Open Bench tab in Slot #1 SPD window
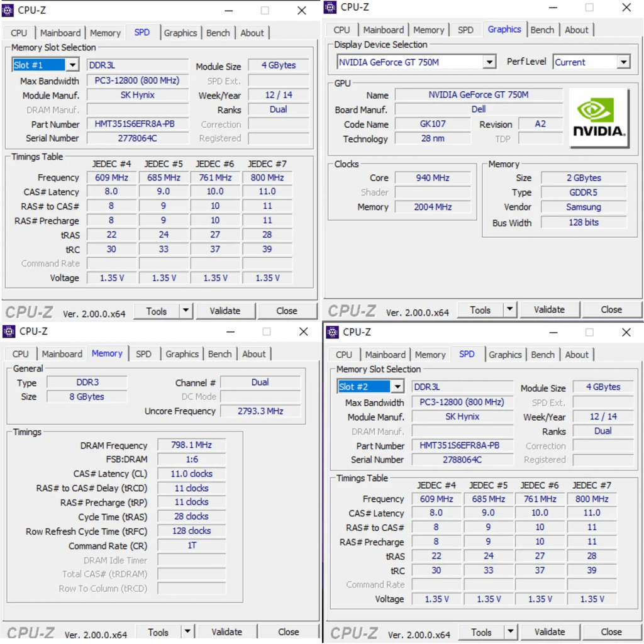 pos(218,33)
